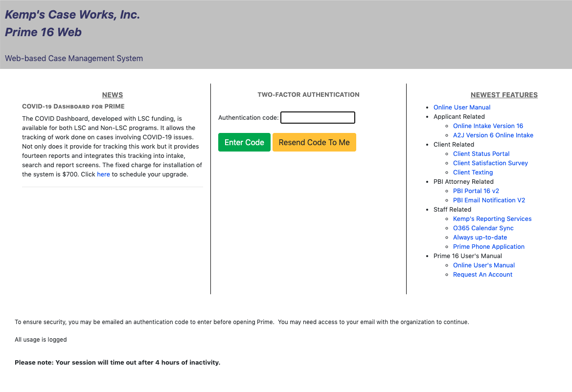Viewport: 572px width, 392px height.
Task: Click the Always up-to-date link
Action: (x=480, y=238)
